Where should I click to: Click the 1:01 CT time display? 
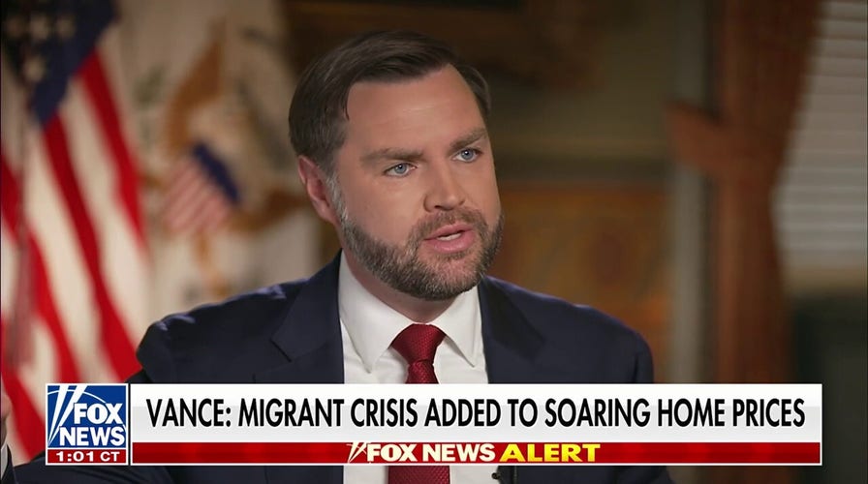click(x=87, y=457)
